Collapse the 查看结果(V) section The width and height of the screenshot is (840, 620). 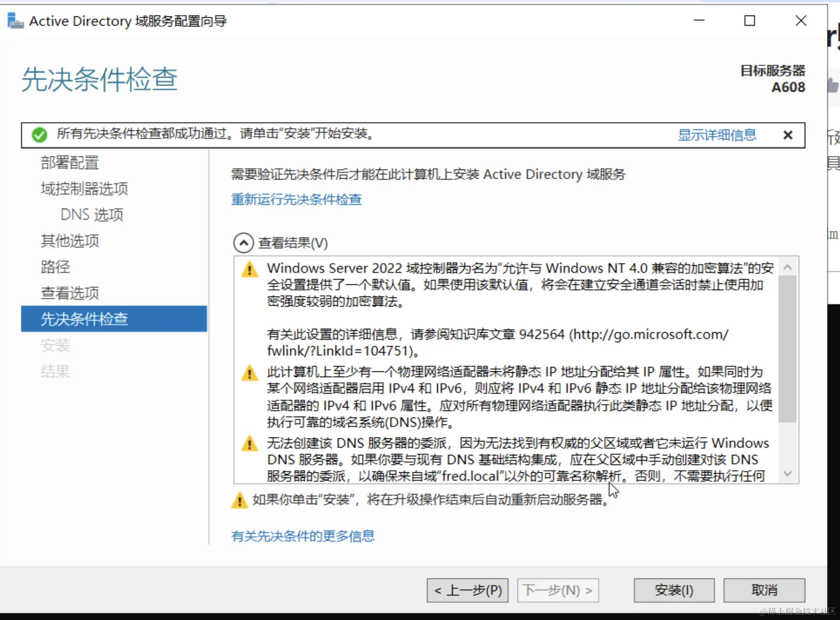[244, 243]
